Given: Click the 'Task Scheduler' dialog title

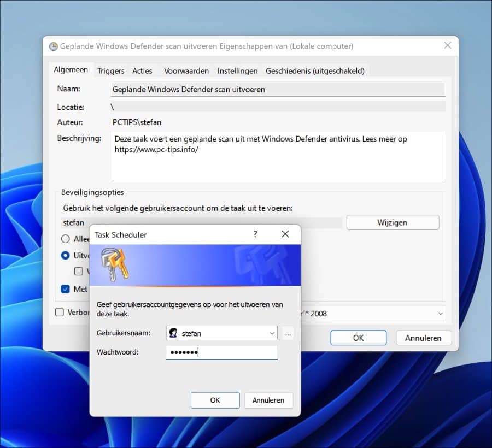Looking at the screenshot, I should [121, 235].
